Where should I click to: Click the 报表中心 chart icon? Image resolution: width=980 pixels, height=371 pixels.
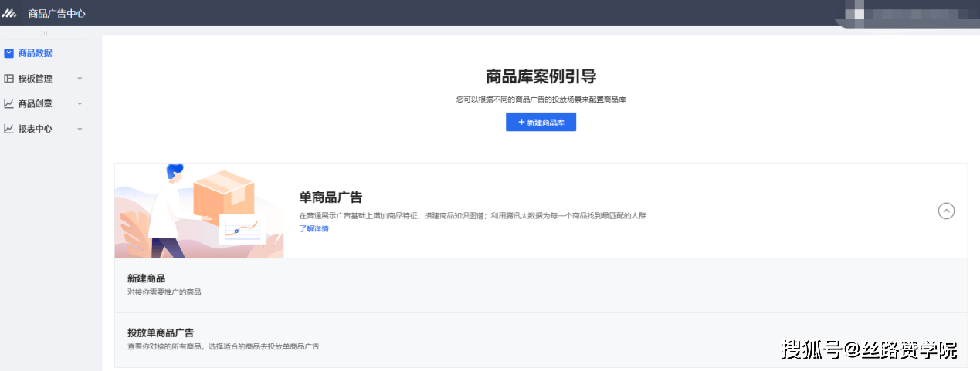pos(9,129)
